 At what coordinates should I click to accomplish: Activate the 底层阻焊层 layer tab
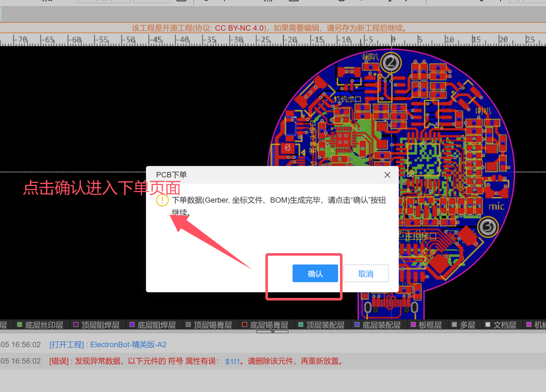(x=153, y=325)
